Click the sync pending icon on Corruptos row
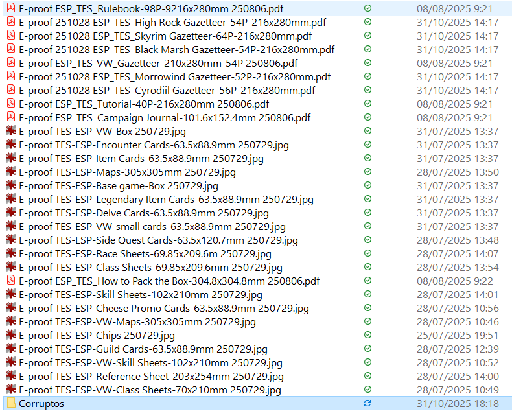This screenshot has height=420, width=512. point(368,403)
